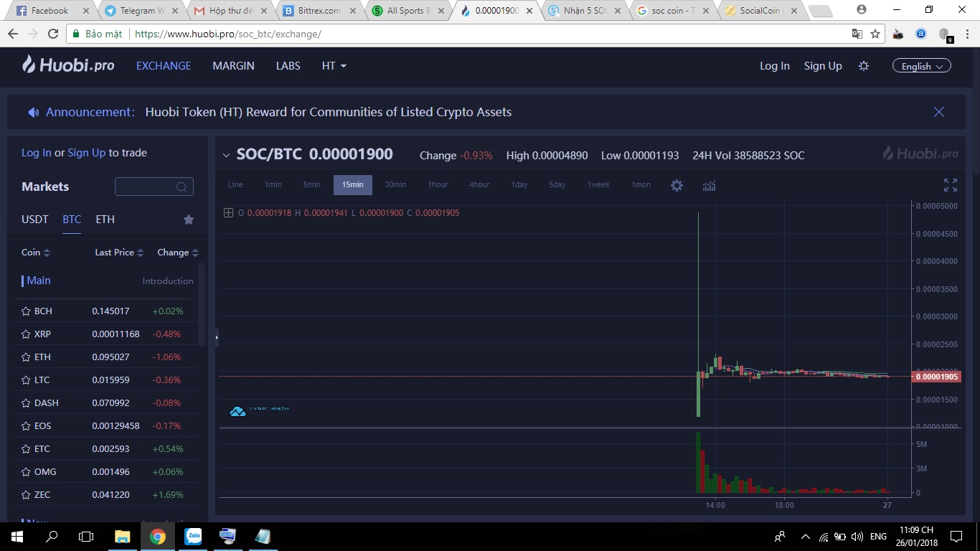The height and width of the screenshot is (551, 980).
Task: Toggle favorite star for XRP
Action: (x=26, y=334)
